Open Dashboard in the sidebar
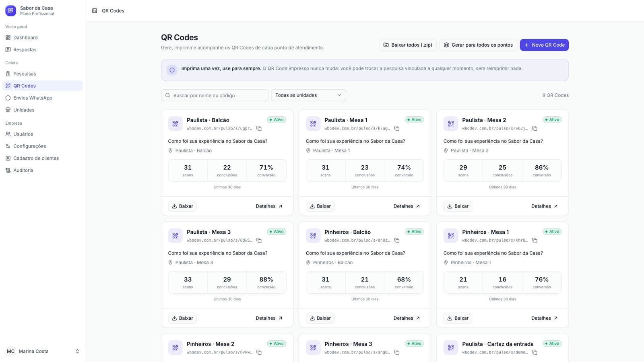Screen dimensions: 644x362 tap(43, 37)
